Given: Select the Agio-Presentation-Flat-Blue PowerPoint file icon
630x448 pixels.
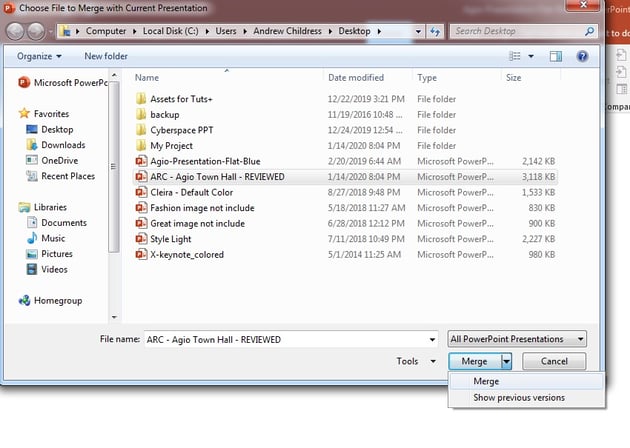Looking at the screenshot, I should coord(141,160).
